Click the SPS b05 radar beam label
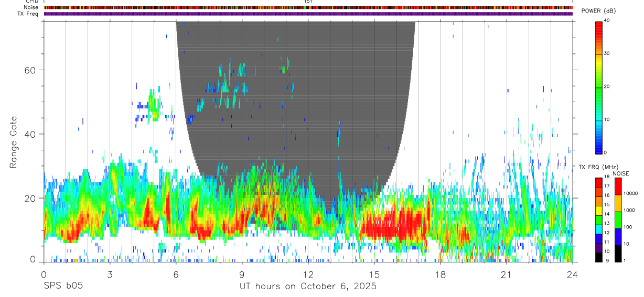 coord(63,287)
